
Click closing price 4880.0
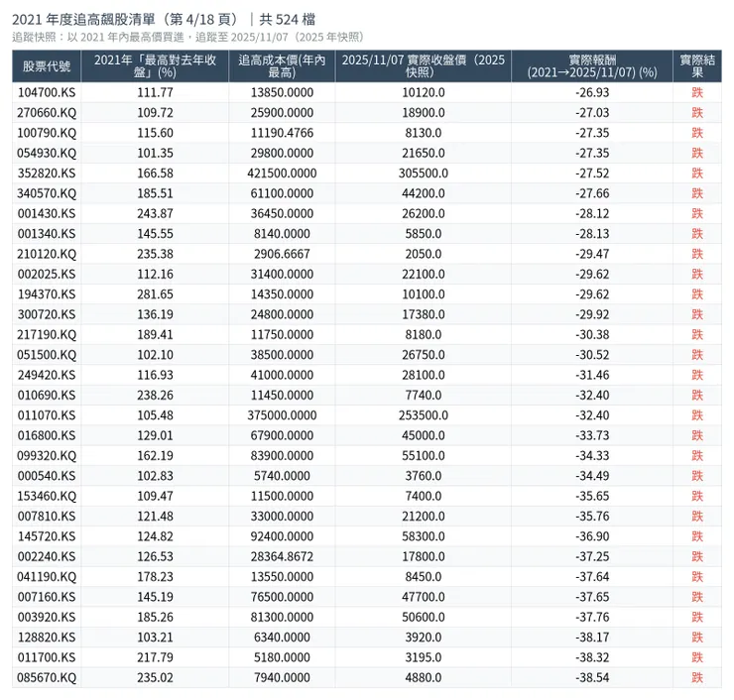tap(424, 677)
